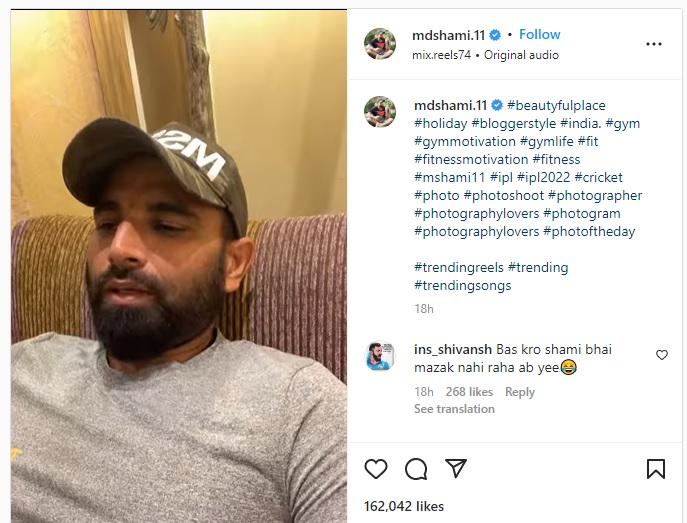
Task: Save post with the bookmark icon
Action: pyautogui.click(x=655, y=469)
